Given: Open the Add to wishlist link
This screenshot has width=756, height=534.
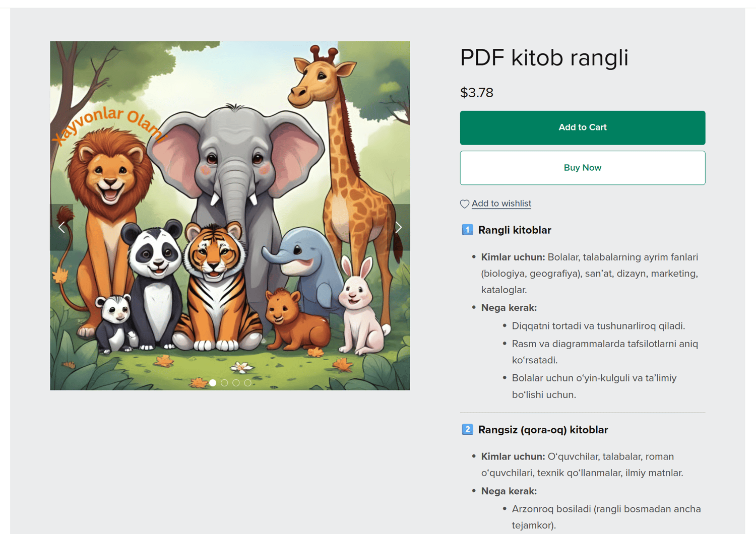Looking at the screenshot, I should (x=501, y=204).
